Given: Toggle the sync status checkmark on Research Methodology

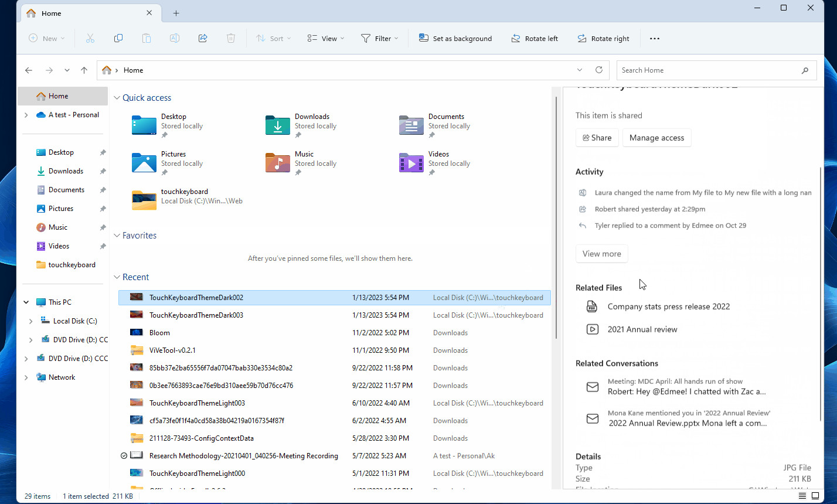Looking at the screenshot, I should [124, 456].
